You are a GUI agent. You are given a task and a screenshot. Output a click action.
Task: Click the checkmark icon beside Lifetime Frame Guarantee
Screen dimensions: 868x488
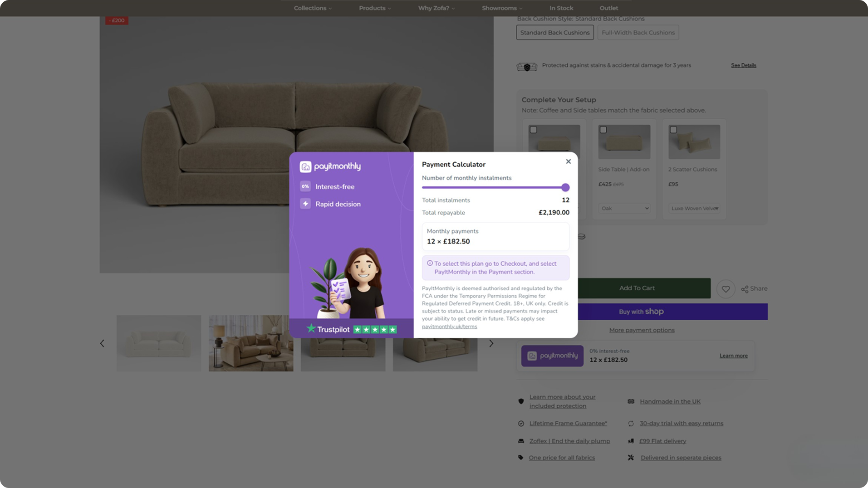(x=521, y=424)
